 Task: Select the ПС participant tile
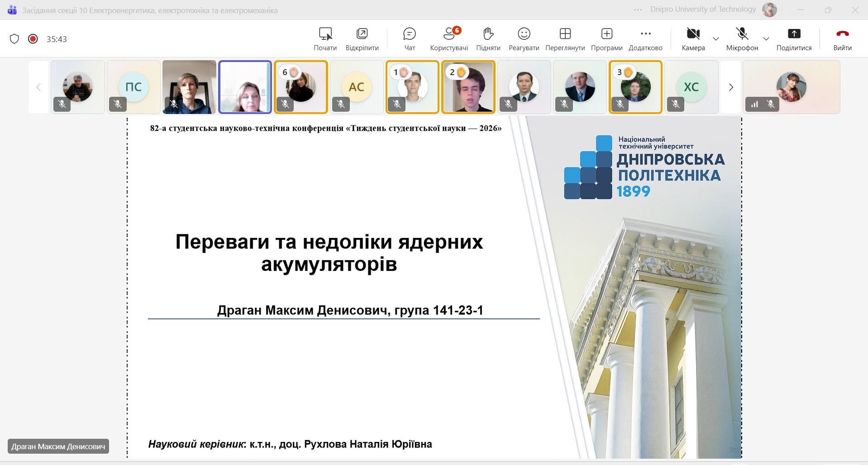pyautogui.click(x=134, y=87)
